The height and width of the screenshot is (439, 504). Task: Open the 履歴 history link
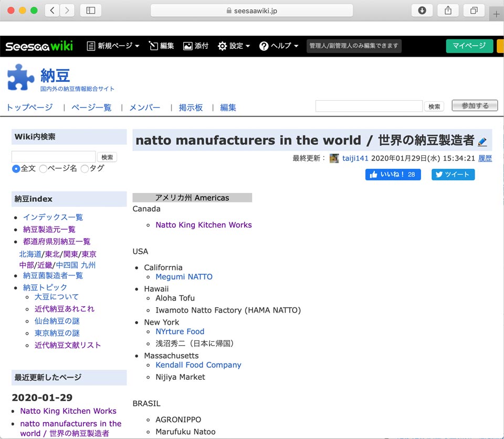point(485,158)
